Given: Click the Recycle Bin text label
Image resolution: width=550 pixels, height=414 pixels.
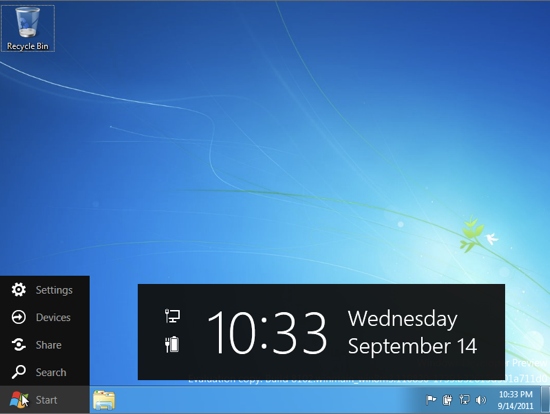Looking at the screenshot, I should click(x=28, y=46).
